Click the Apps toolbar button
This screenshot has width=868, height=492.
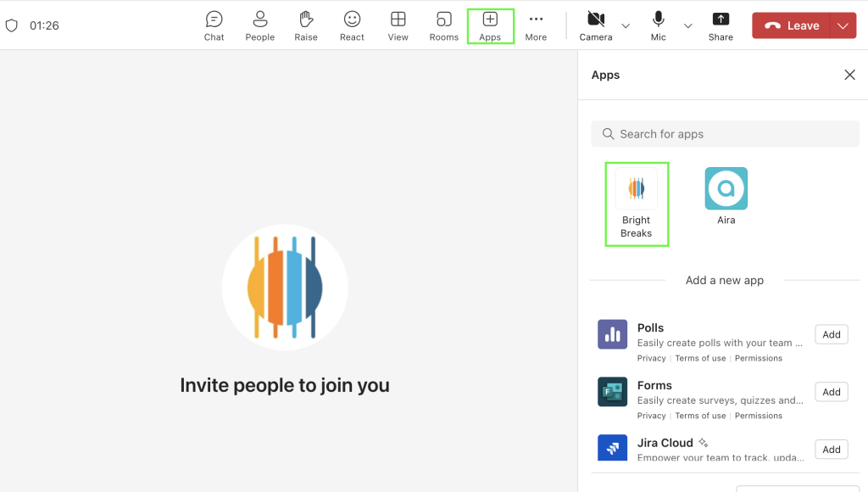490,25
